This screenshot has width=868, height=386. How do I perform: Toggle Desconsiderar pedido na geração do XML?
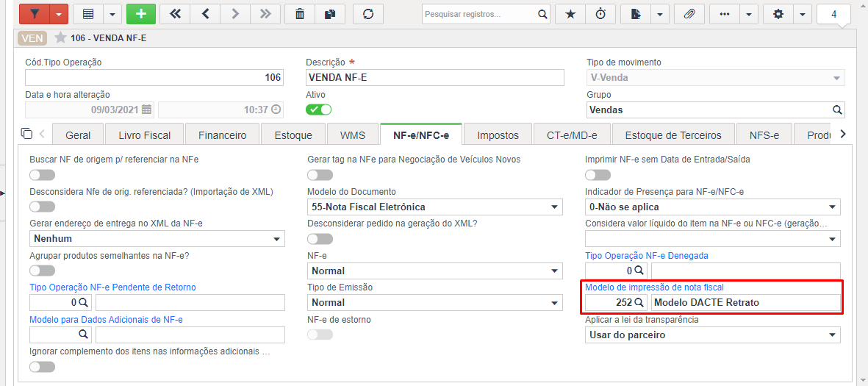click(320, 239)
